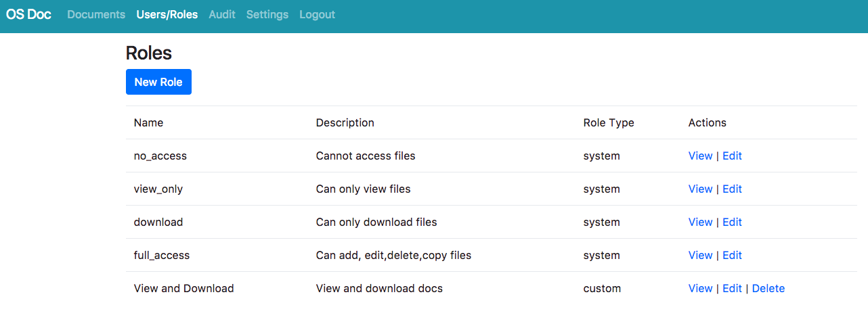View the view_only role
Image resolution: width=868 pixels, height=326 pixels.
click(x=700, y=189)
